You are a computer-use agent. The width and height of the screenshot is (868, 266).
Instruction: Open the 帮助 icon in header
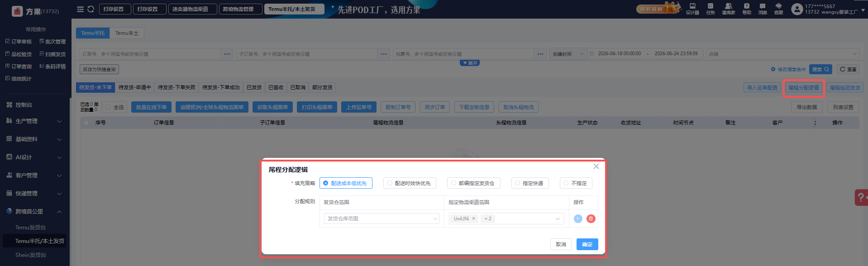[x=747, y=9]
